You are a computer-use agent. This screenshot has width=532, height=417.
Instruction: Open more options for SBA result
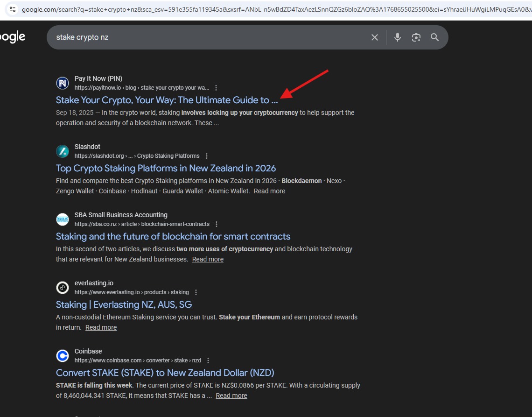217,225
